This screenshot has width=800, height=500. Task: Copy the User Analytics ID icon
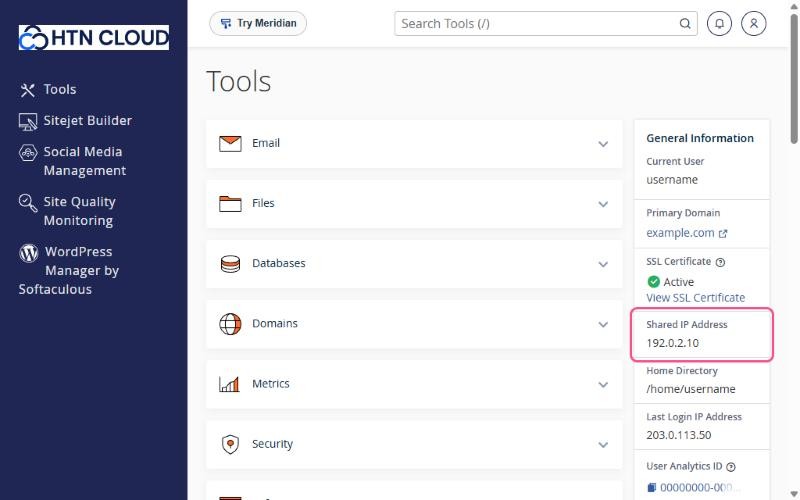(x=651, y=488)
